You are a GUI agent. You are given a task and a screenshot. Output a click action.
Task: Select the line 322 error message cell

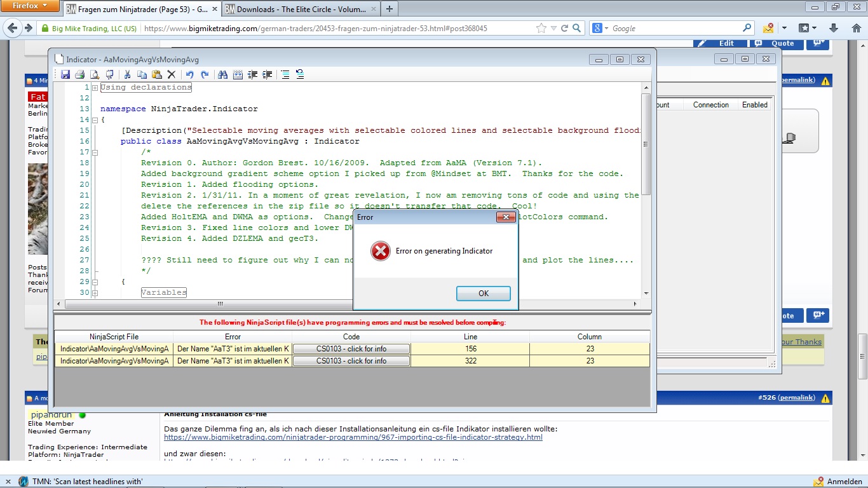coord(233,361)
